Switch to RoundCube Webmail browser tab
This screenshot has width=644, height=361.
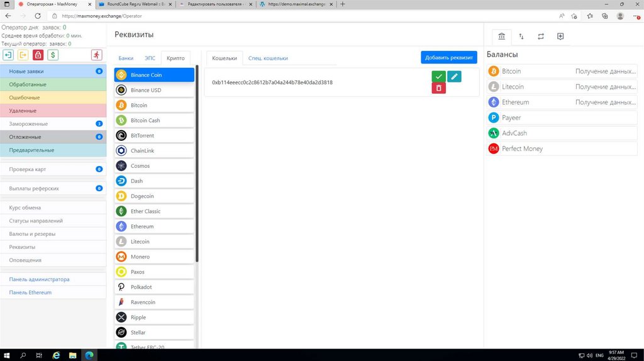136,4
